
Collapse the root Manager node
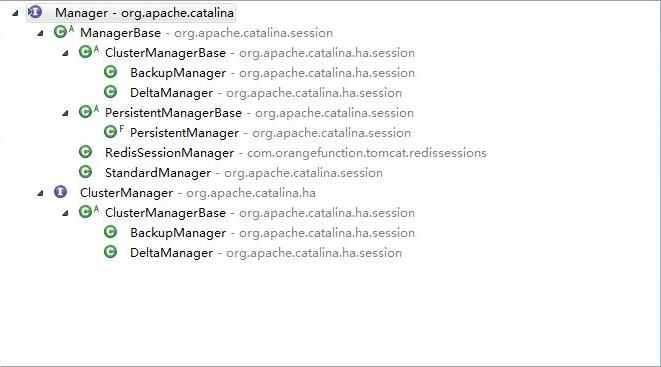point(15,13)
